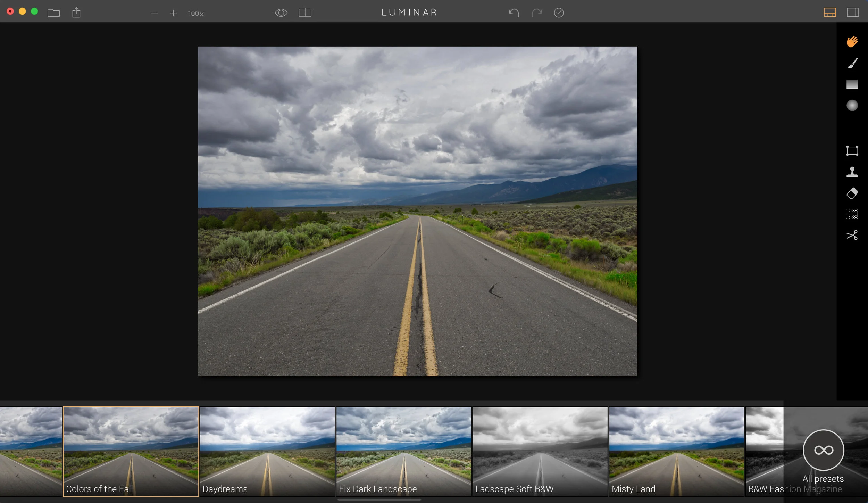Toggle the presets panel visibility
The height and width of the screenshot is (503, 868).
[x=829, y=13]
